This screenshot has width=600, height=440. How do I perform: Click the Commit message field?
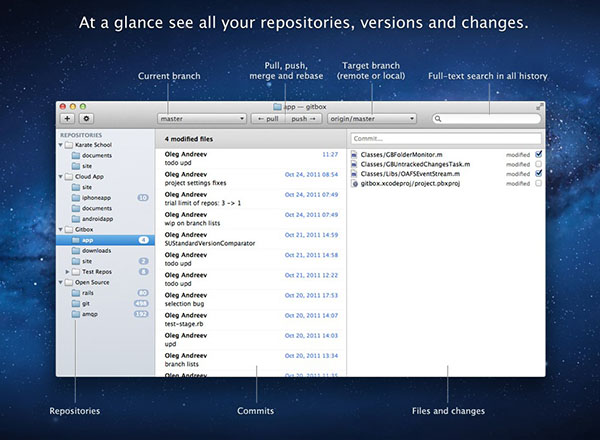click(446, 138)
